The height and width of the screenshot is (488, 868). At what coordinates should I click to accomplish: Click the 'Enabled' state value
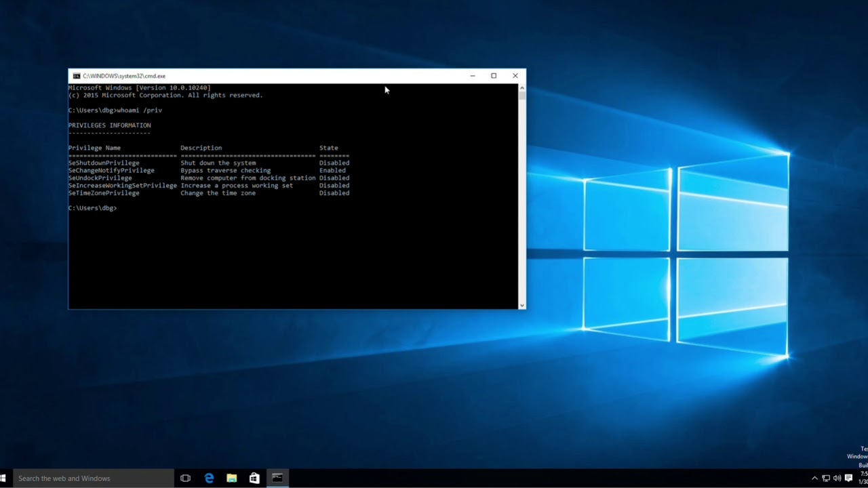pyautogui.click(x=332, y=171)
